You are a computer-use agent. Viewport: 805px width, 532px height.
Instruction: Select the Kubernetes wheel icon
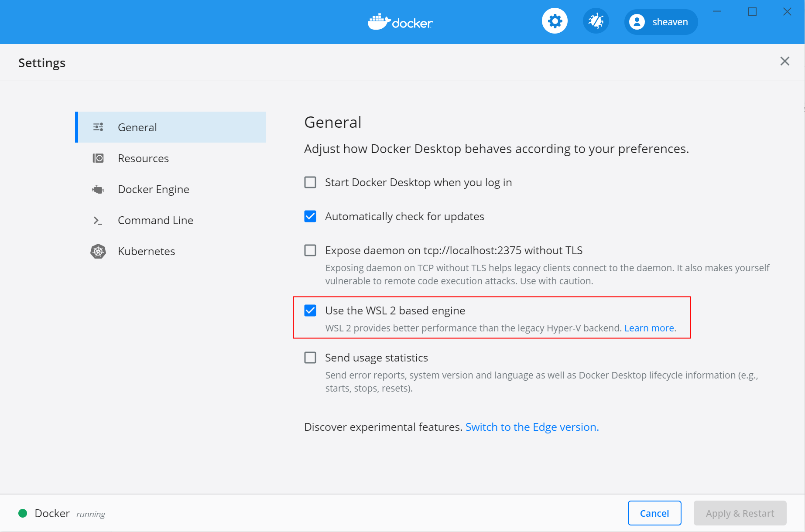coord(98,251)
